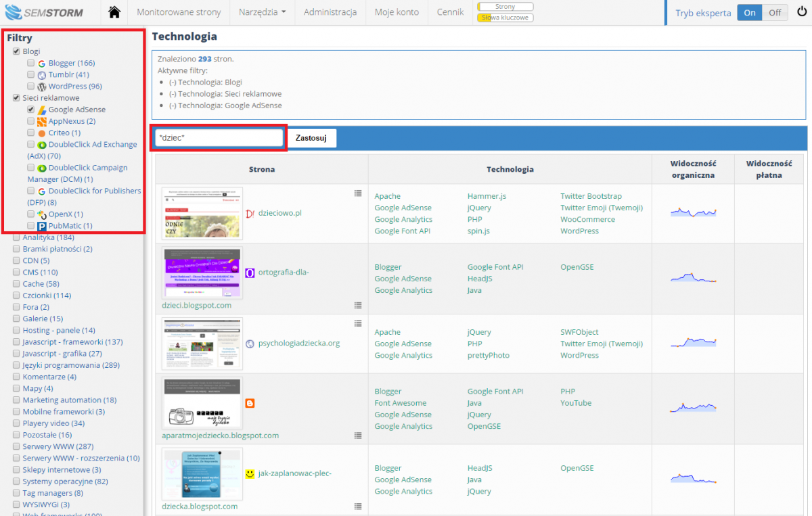The height and width of the screenshot is (516, 812).
Task: Open list menu icon for dzieciowo.pl row
Action: (x=358, y=193)
